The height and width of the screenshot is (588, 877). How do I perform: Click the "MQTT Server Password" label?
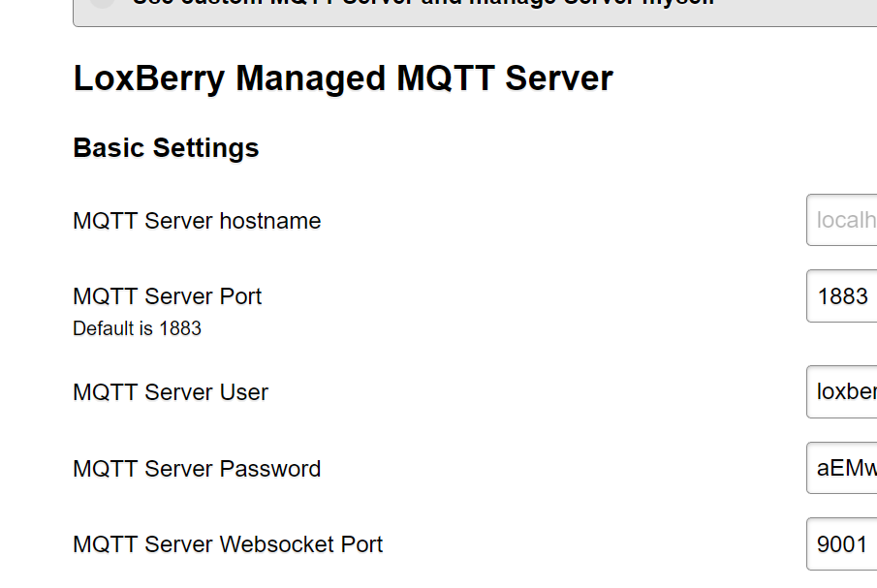[197, 469]
